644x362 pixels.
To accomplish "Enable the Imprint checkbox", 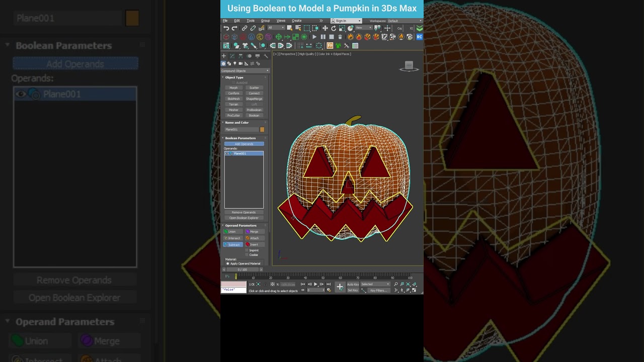I will pos(247,250).
